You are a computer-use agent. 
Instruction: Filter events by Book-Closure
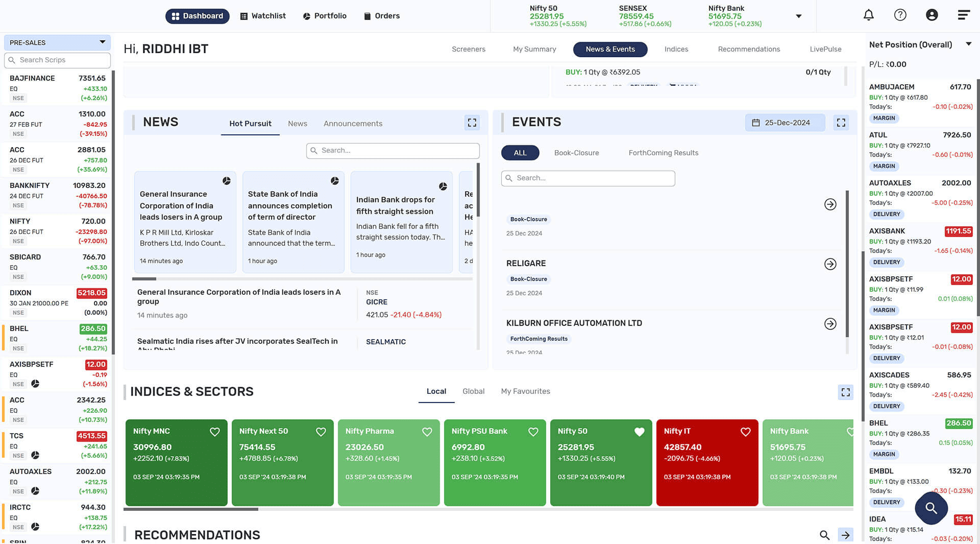pyautogui.click(x=576, y=153)
